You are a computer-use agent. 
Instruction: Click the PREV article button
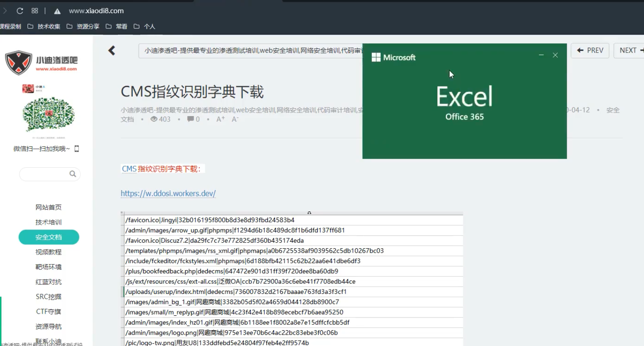pyautogui.click(x=590, y=50)
